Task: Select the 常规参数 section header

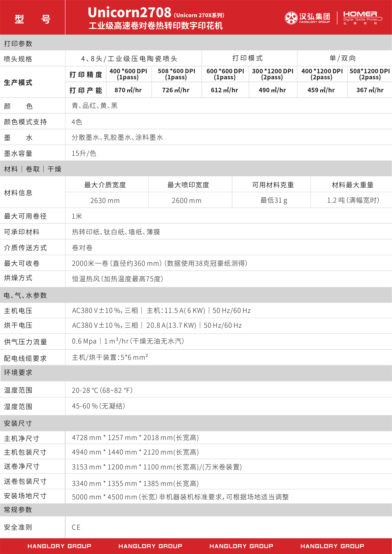Action: tap(18, 510)
